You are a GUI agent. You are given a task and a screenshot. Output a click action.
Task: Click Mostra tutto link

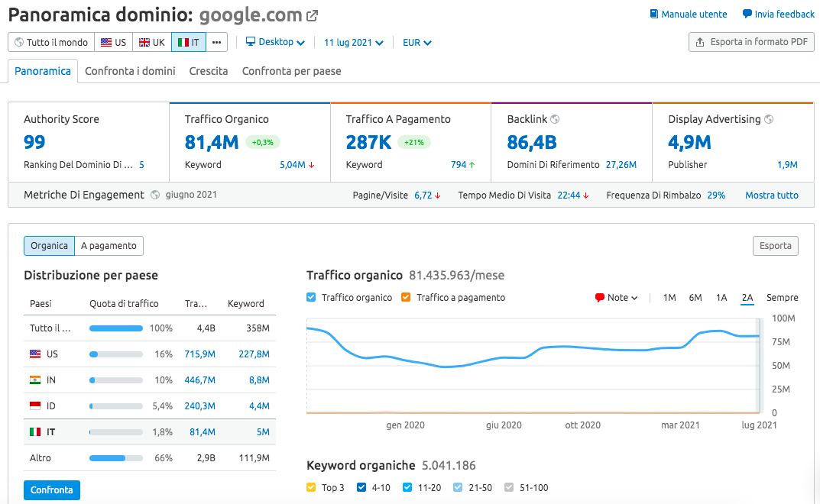point(771,195)
